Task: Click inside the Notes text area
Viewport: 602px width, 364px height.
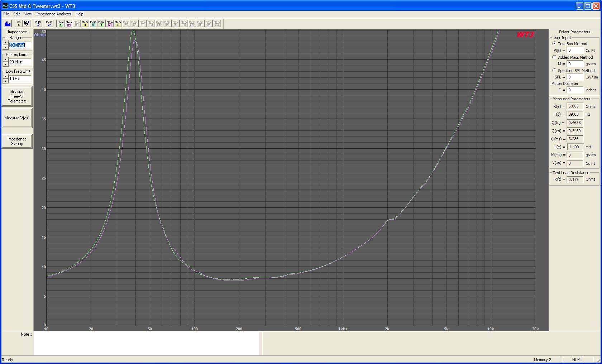Action: click(147, 344)
